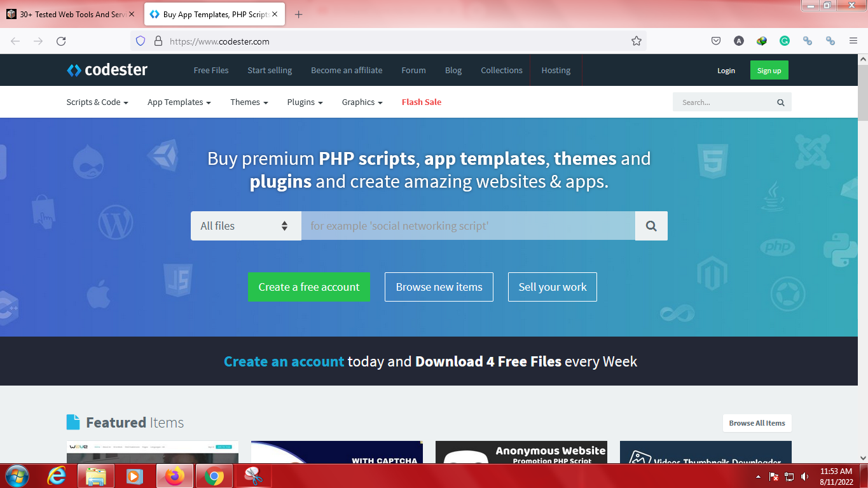Open Videos Thumbnails Downloader item thumbnail
This screenshot has width=868, height=488.
(x=706, y=452)
